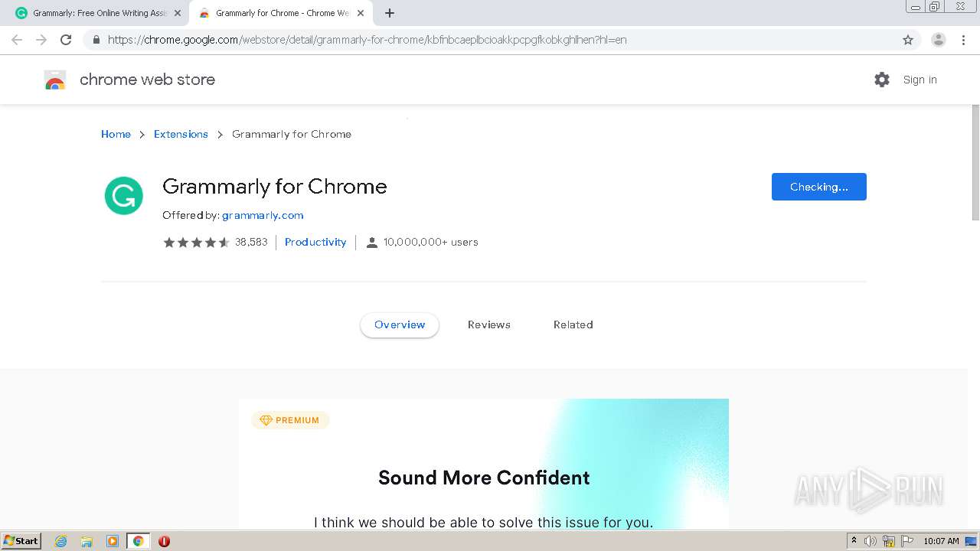Click the network tray icon
The height and width of the screenshot is (551, 980).
click(889, 541)
